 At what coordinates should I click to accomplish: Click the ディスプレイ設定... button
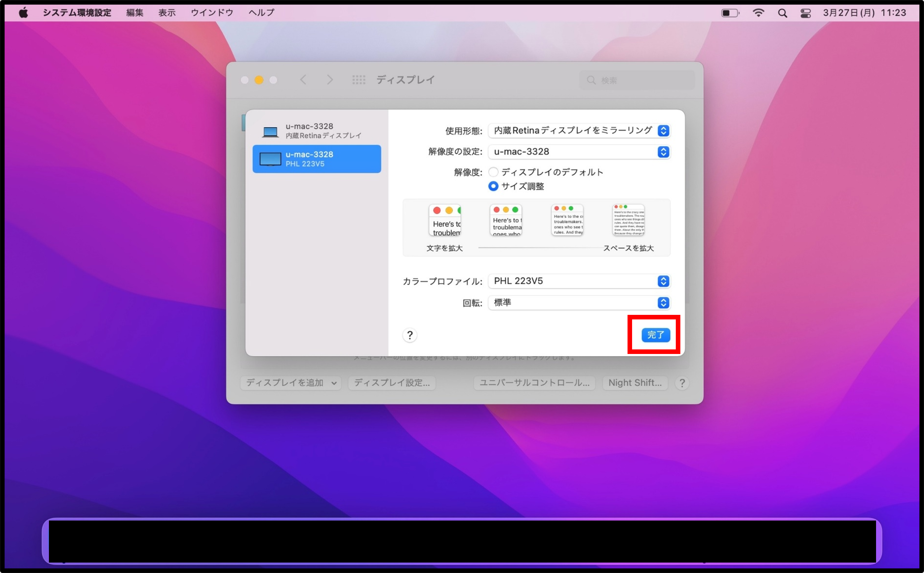tap(392, 383)
